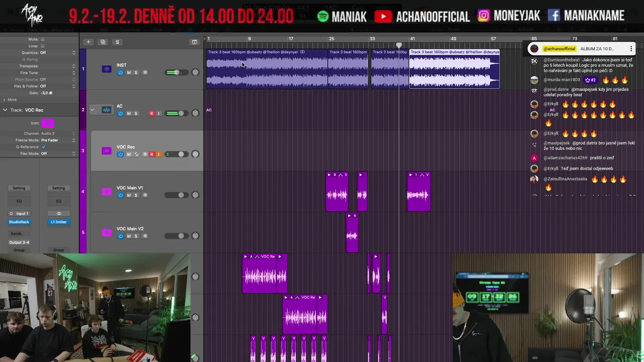Click the Instagram logo in the banner
Screen dimensions: 644x362
pos(484,16)
